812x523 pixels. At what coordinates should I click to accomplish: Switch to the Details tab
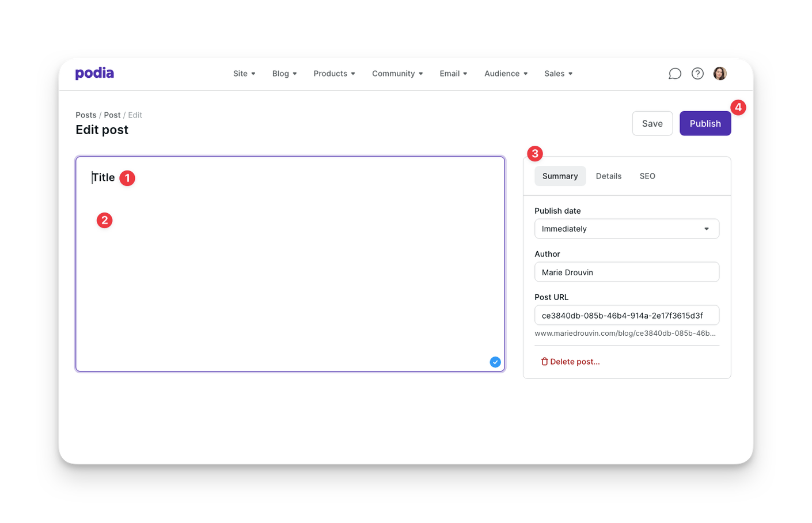608,176
